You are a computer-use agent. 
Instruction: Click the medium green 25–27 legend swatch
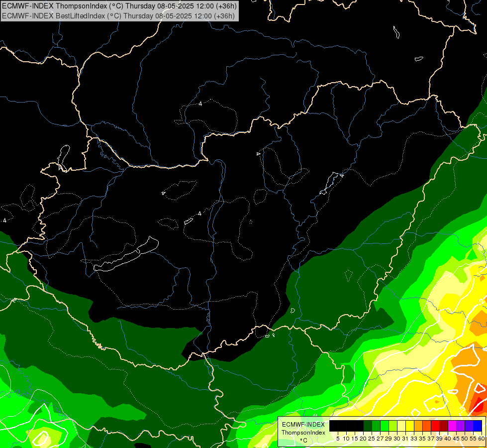(x=376, y=426)
